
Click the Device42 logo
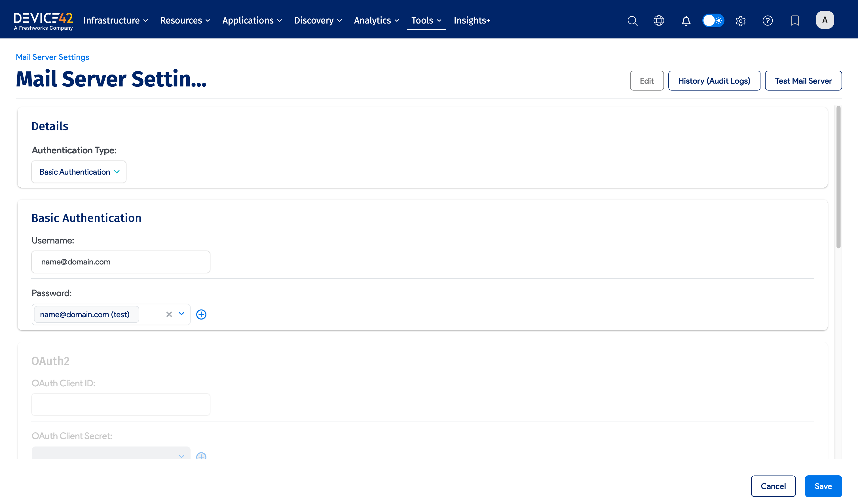pyautogui.click(x=43, y=21)
